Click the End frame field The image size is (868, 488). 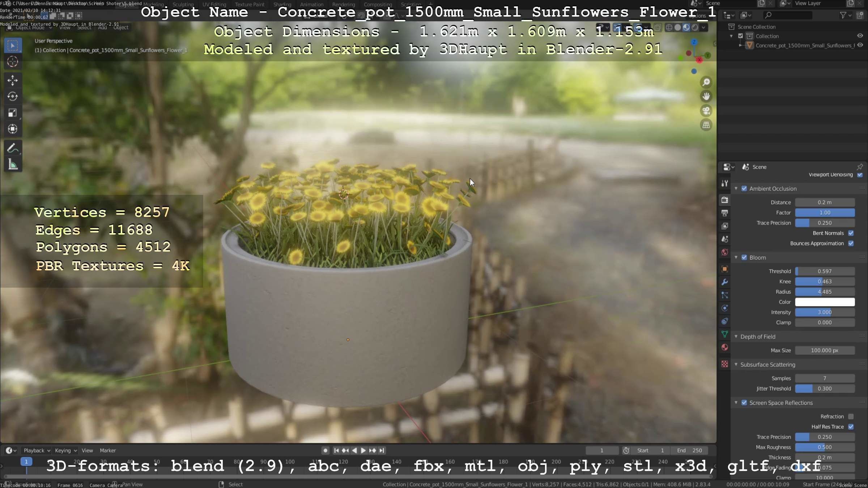tap(689, 450)
